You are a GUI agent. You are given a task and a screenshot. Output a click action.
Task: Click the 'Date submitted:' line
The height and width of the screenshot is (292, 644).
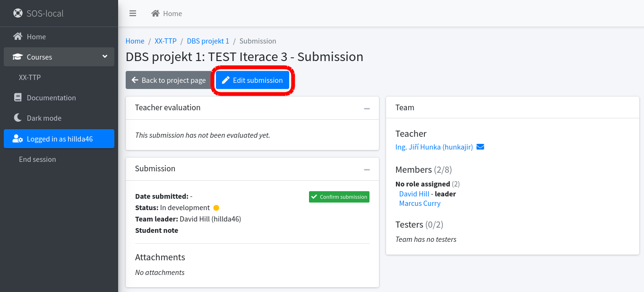(x=163, y=196)
